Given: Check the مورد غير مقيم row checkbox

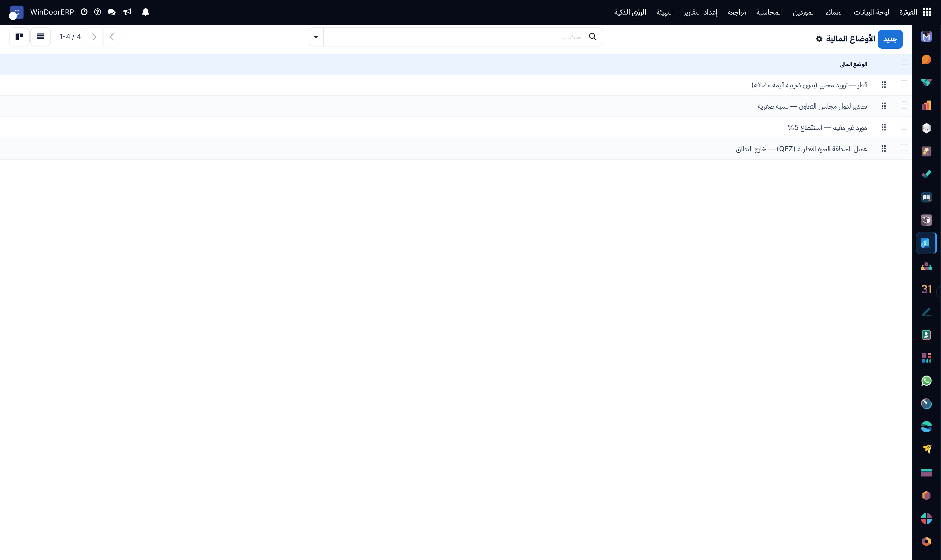Looking at the screenshot, I should click(904, 126).
